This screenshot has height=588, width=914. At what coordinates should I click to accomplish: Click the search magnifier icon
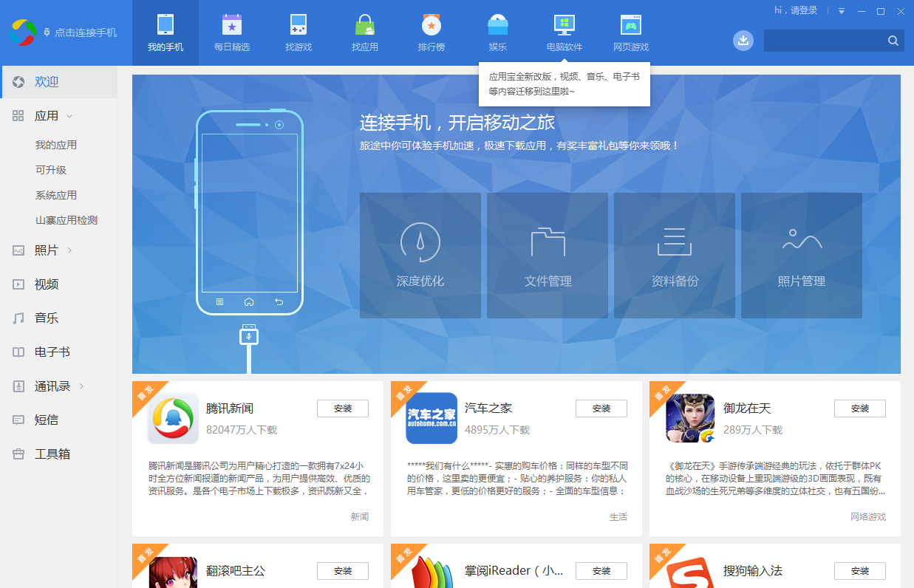893,41
